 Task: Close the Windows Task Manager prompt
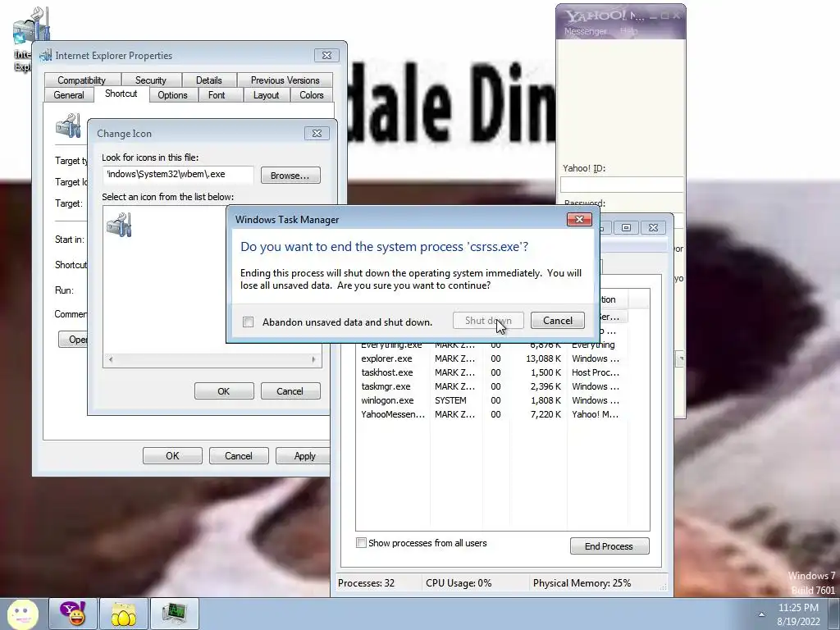pyautogui.click(x=579, y=220)
